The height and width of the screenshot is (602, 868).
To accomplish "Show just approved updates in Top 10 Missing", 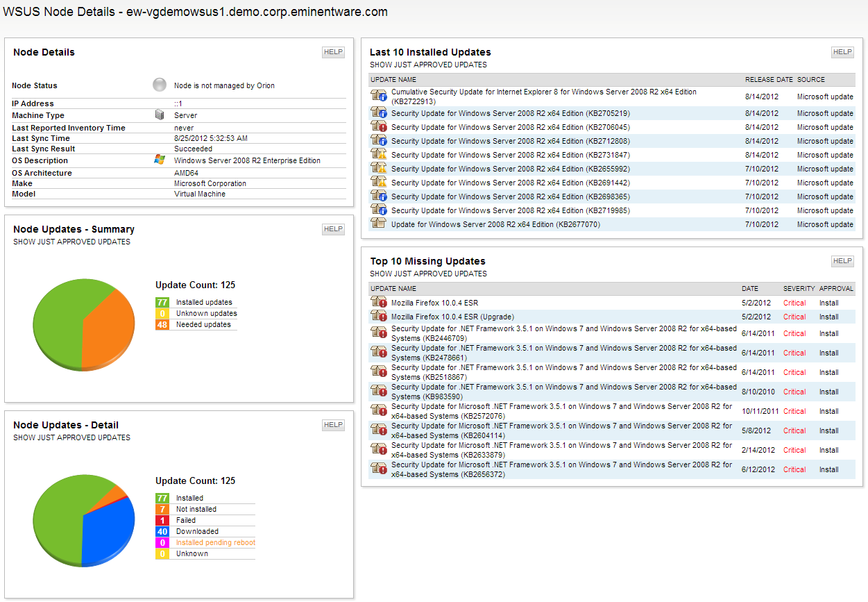I will coord(428,274).
